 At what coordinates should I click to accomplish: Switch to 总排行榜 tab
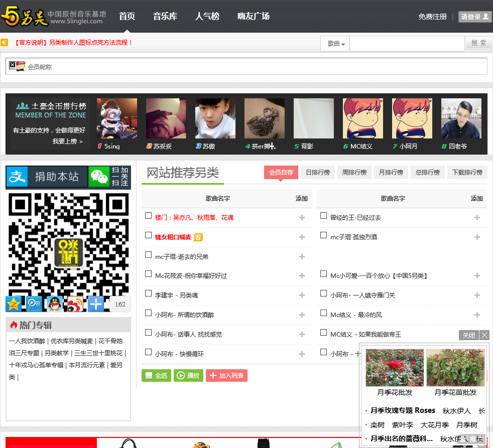coord(428,172)
